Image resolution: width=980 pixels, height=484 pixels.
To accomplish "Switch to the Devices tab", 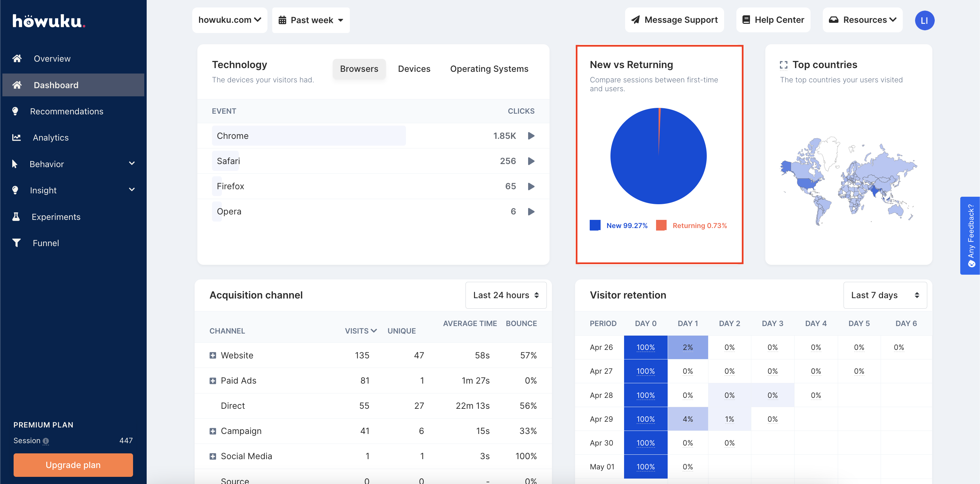I will tap(414, 69).
